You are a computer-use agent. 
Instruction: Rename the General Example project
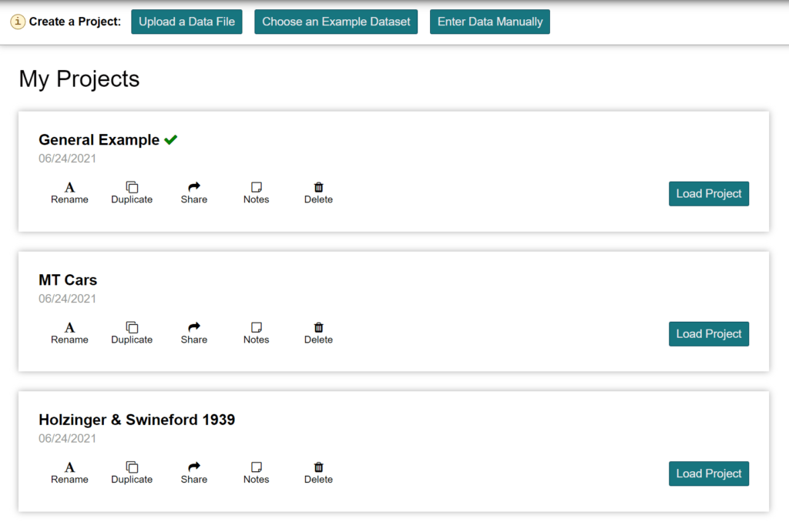(69, 192)
